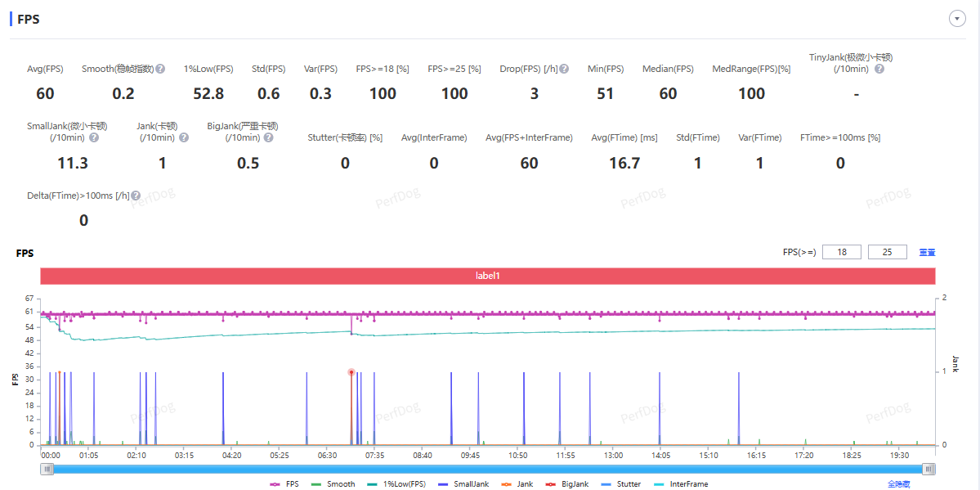
Task: Collapse the FPS panel with arrow button
Action: [x=957, y=19]
